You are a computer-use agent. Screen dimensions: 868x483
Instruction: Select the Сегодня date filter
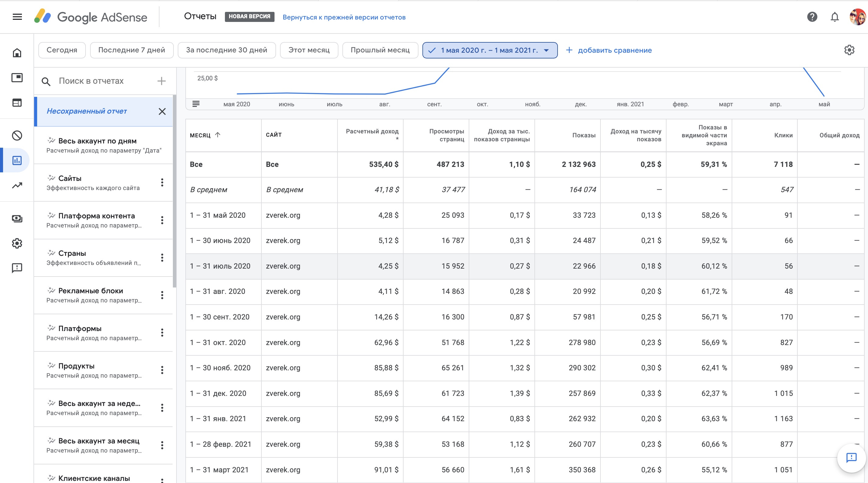click(x=62, y=50)
